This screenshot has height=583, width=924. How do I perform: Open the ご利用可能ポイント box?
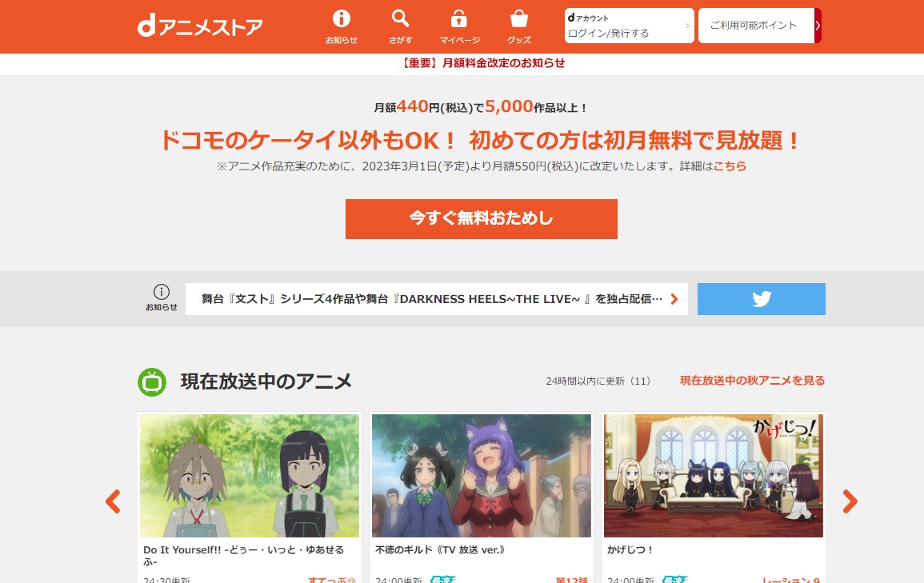[756, 26]
